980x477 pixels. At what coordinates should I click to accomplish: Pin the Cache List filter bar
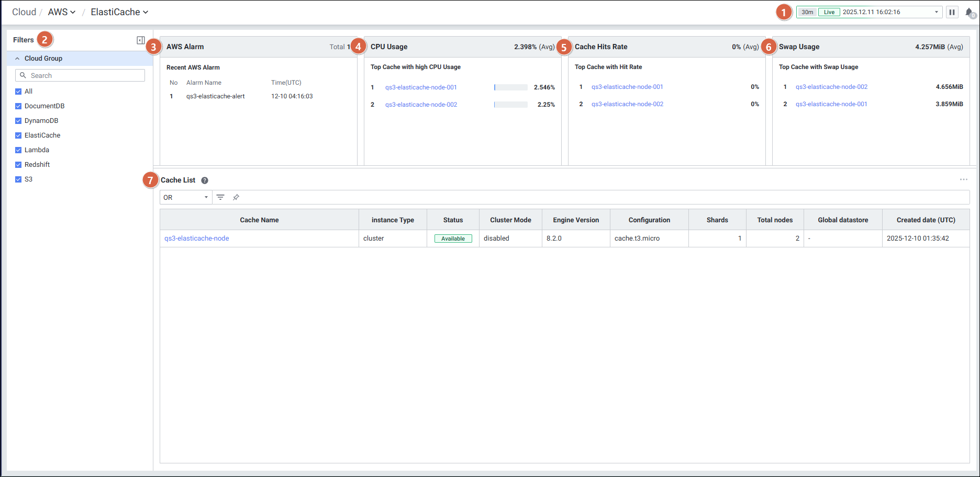[236, 197]
